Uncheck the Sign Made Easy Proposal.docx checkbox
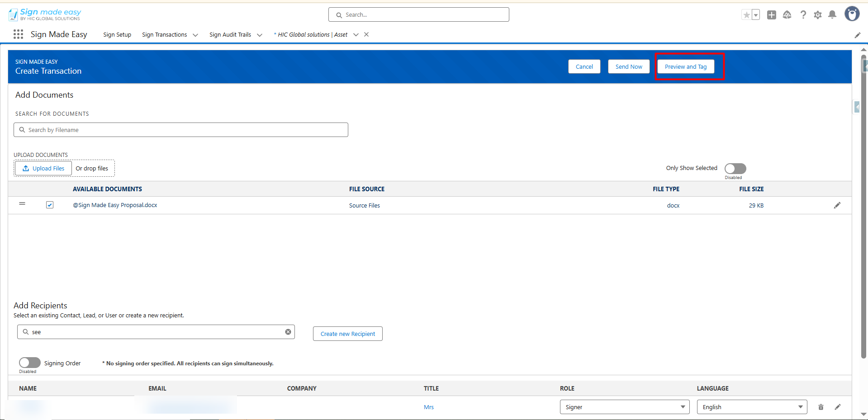Viewport: 868px width, 420px height. (x=50, y=205)
